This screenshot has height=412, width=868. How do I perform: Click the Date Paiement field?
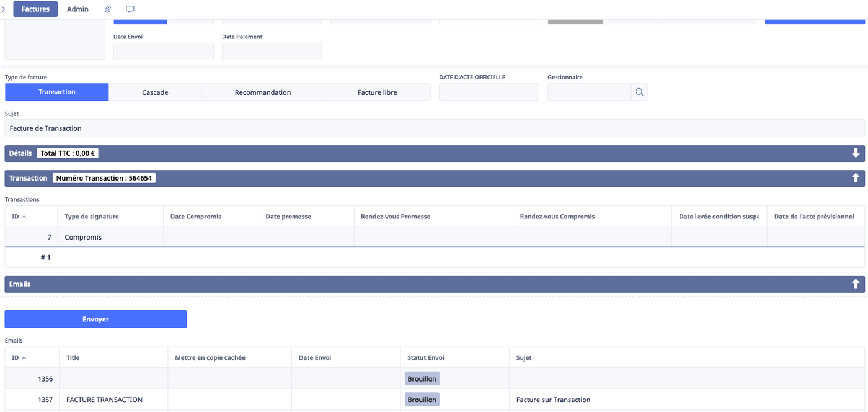272,52
